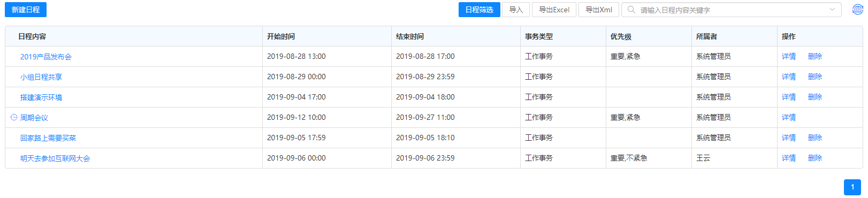Click the 开始时间 column header
This screenshot has height=198, width=868.
pyautogui.click(x=281, y=36)
